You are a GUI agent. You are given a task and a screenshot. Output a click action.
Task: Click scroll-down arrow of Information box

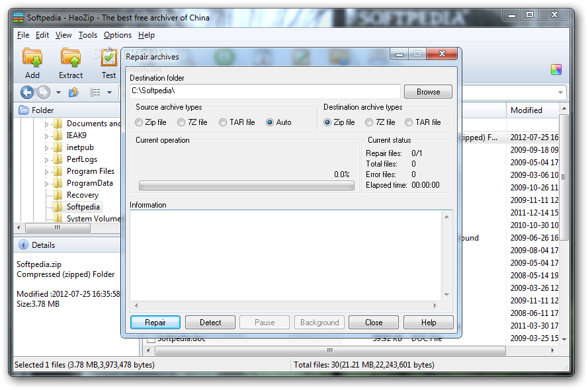(446, 294)
